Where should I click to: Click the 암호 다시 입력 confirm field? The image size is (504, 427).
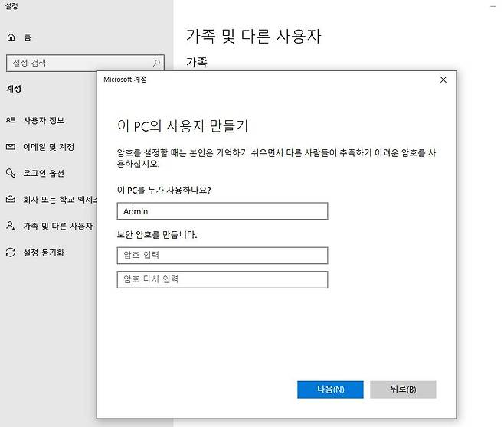click(x=222, y=279)
